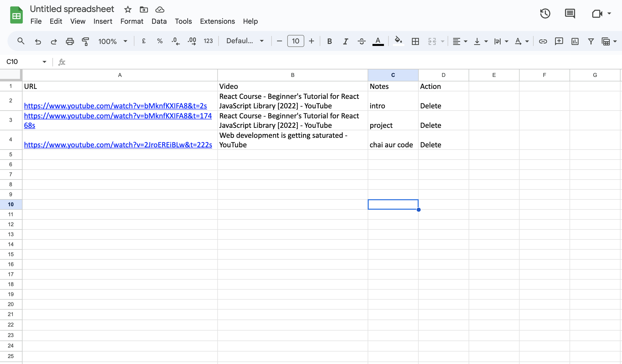This screenshot has height=364, width=622.
Task: Toggle strikethrough formatting
Action: pyautogui.click(x=361, y=41)
